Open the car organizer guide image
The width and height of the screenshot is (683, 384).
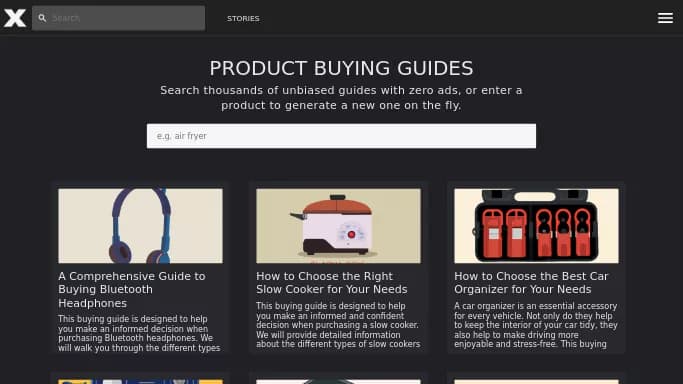[536, 226]
